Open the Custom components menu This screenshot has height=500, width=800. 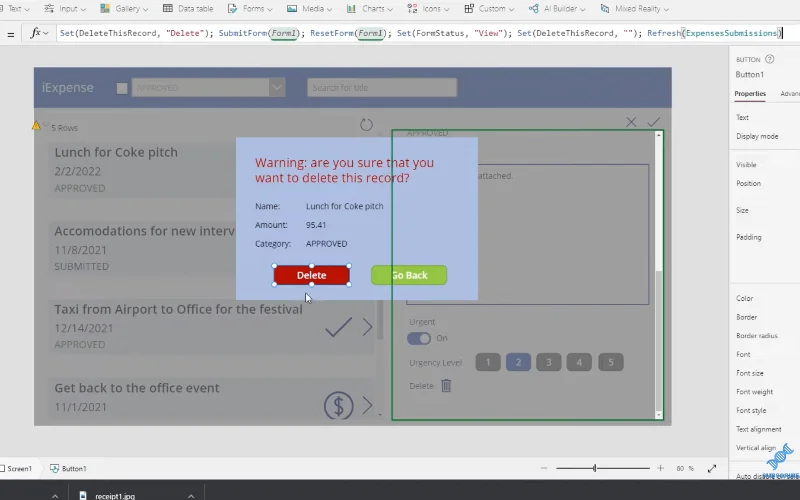pos(489,9)
